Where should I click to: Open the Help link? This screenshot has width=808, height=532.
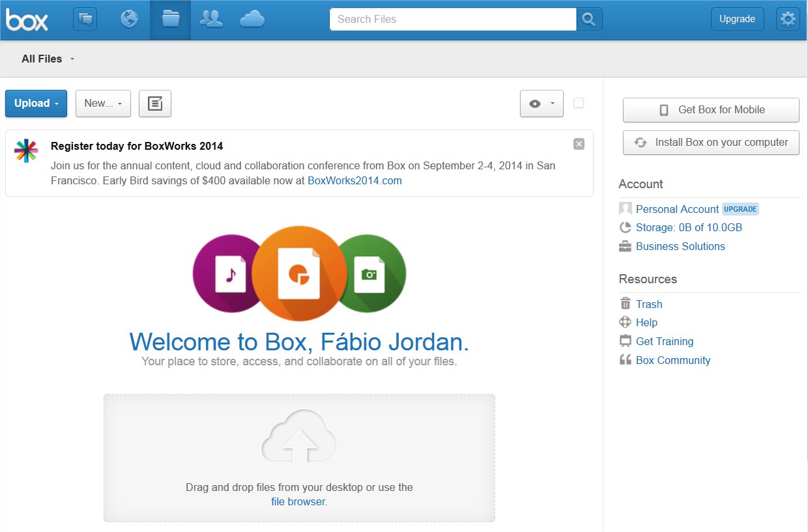pos(646,322)
